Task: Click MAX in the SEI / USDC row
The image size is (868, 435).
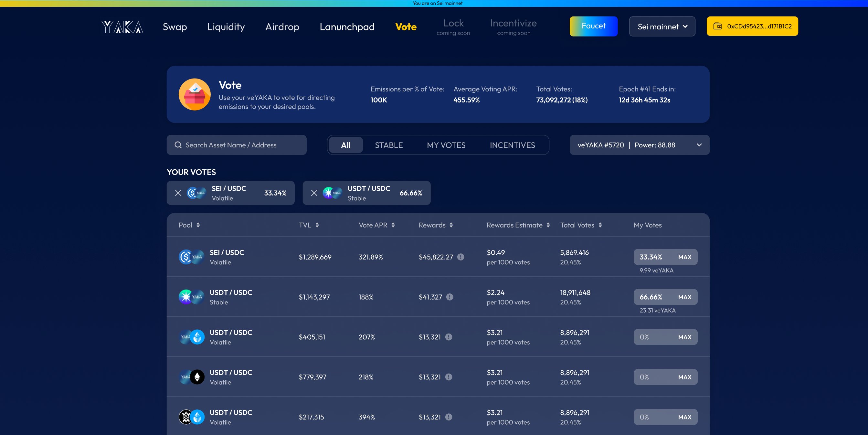Action: click(x=684, y=257)
